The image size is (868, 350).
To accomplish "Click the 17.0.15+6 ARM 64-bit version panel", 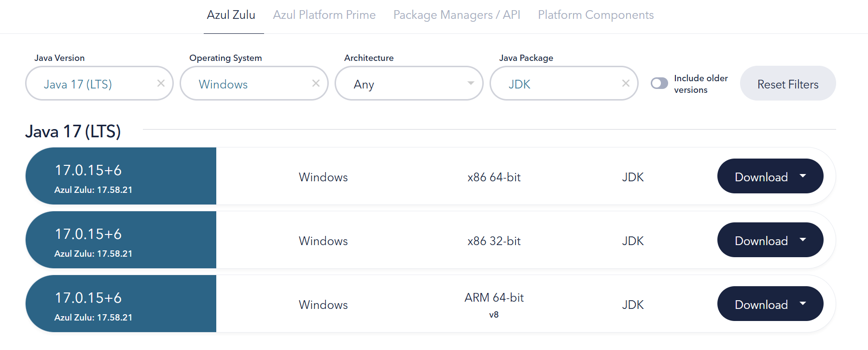I will click(121, 304).
